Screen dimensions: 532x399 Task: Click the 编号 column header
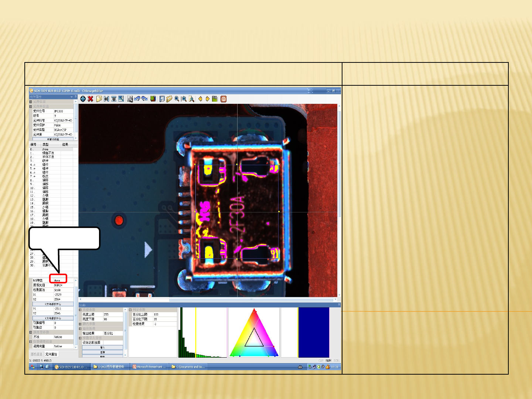35,144
